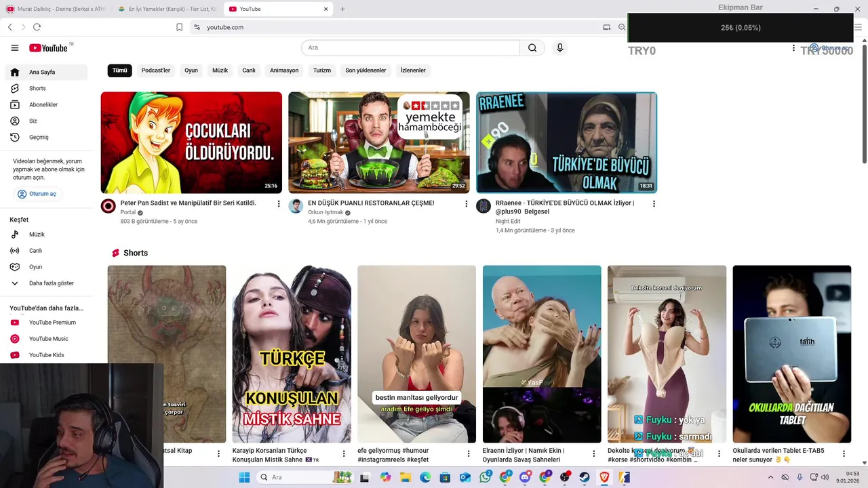This screenshot has height=488, width=868.
Task: Open YouTube Music link
Action: [46, 338]
